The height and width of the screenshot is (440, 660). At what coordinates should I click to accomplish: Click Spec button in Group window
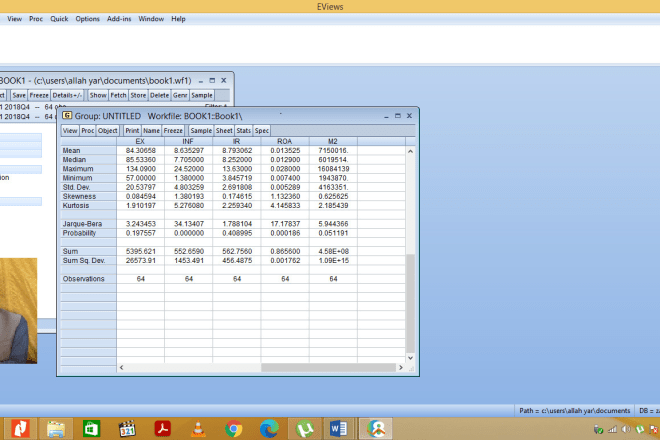262,131
